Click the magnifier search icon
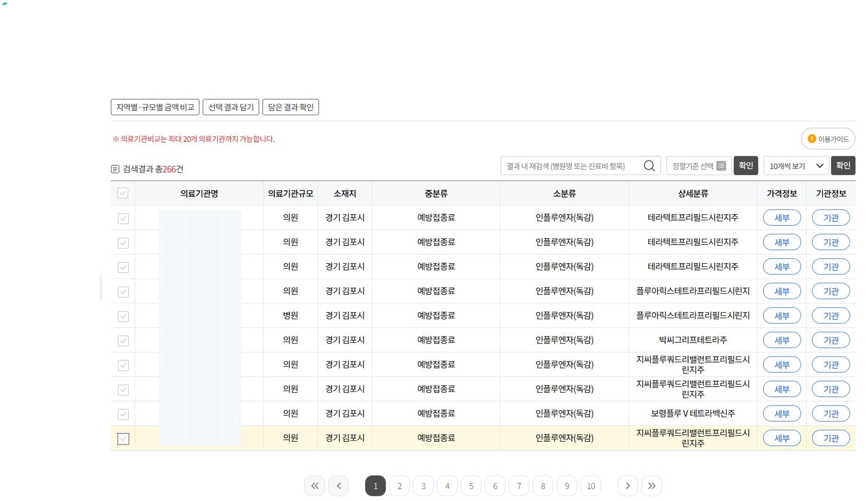868x501 pixels. point(649,166)
